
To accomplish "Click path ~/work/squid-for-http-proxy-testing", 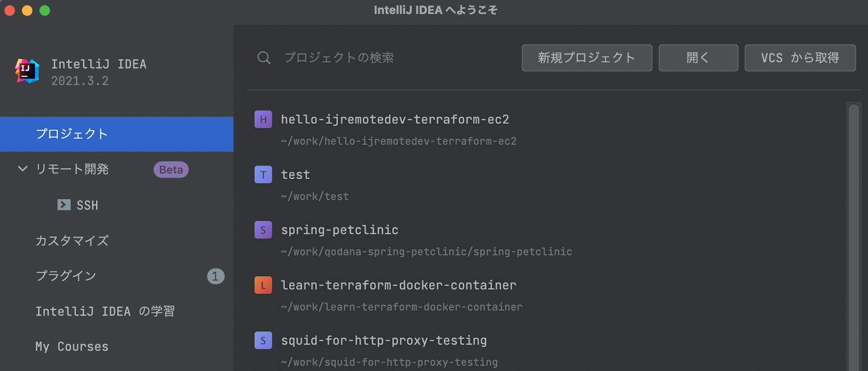I will (x=390, y=362).
